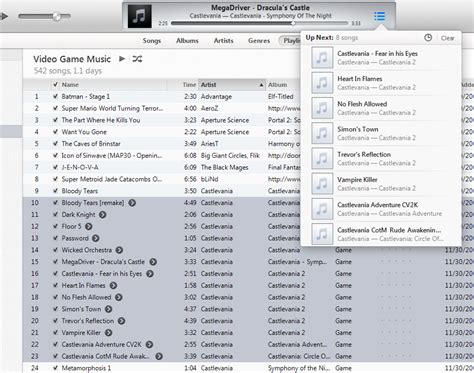Click artwork of Trevor's Reflection in Up Next
The image size is (474, 373).
tap(322, 159)
